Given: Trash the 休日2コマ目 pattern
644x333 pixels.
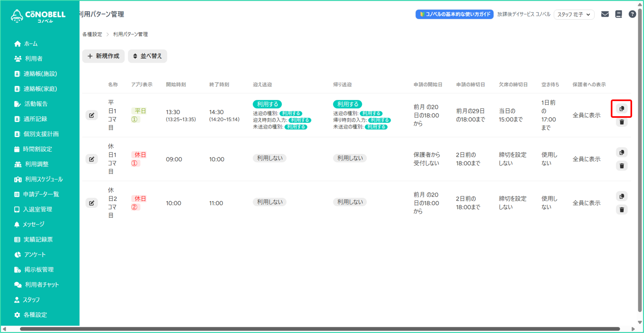Looking at the screenshot, I should tap(621, 210).
